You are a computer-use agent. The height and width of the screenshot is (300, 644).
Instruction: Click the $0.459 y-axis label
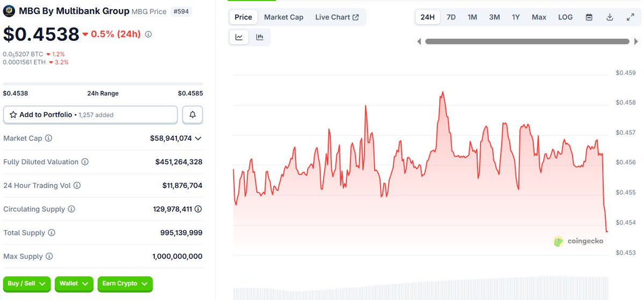click(626, 72)
